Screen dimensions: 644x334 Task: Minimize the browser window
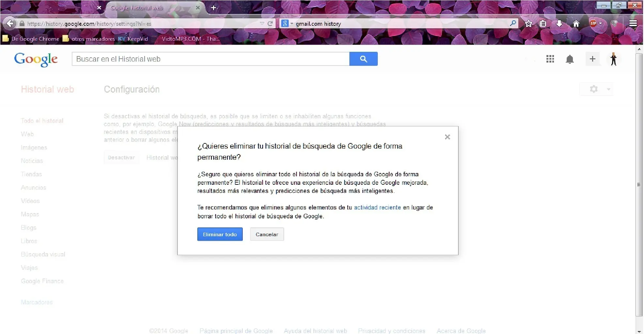pos(604,5)
